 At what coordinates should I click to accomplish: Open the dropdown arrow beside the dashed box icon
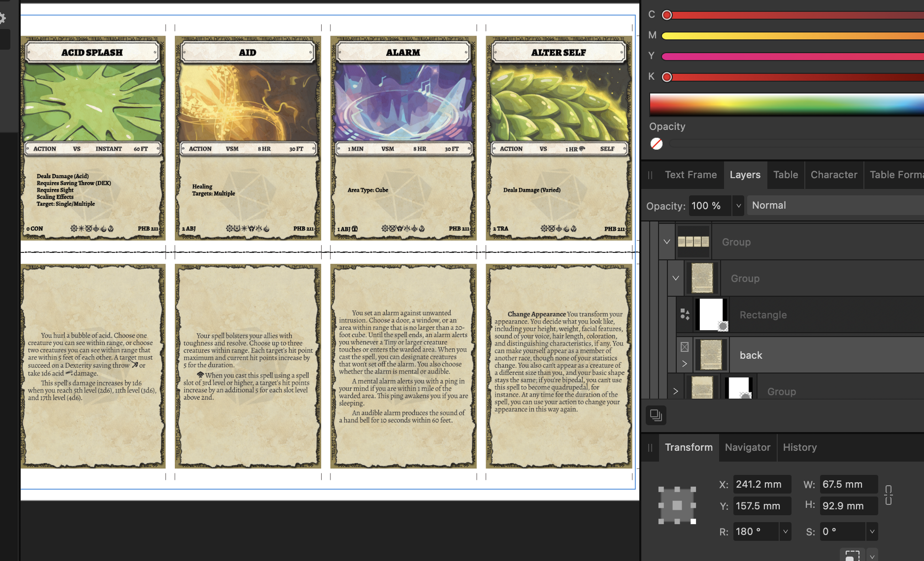point(872,556)
